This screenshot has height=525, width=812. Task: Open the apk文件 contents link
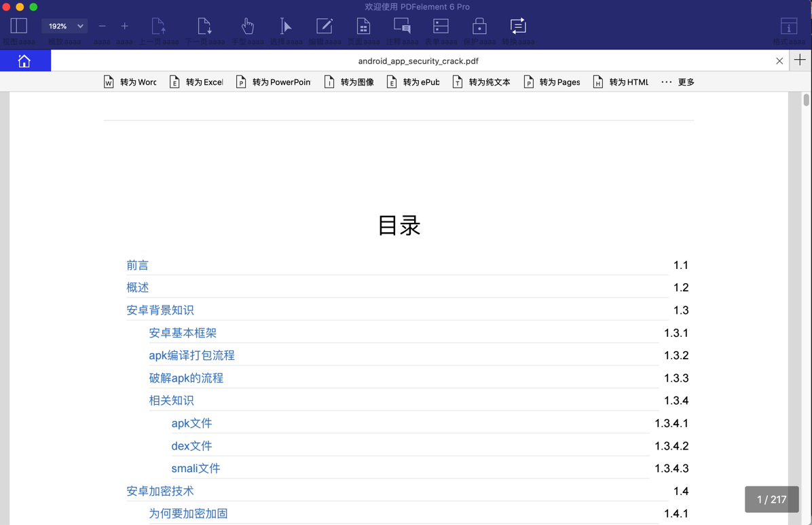point(191,423)
